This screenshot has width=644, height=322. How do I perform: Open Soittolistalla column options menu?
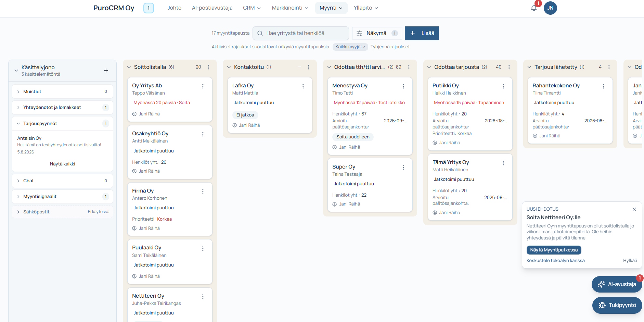(x=209, y=67)
